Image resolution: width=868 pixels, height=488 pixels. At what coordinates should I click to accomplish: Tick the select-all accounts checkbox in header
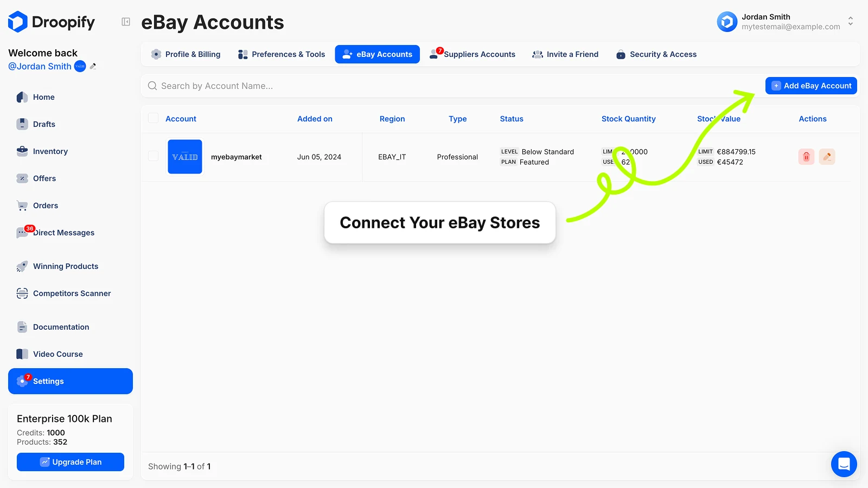point(154,118)
